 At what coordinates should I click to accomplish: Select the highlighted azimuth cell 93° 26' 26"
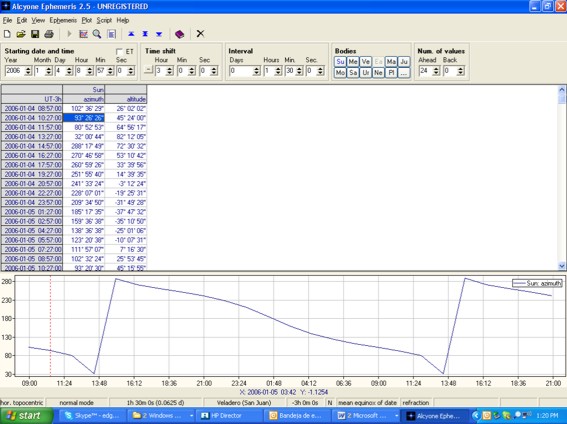pyautogui.click(x=84, y=118)
